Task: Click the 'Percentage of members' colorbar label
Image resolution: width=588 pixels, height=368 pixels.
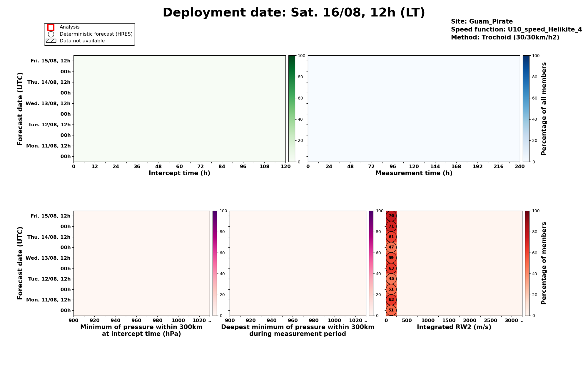Action: [x=544, y=263]
